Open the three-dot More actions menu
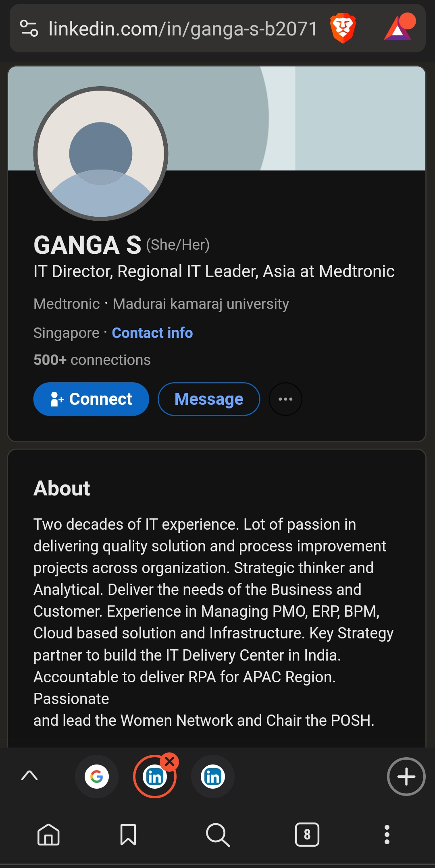The width and height of the screenshot is (435, 868). tap(285, 399)
